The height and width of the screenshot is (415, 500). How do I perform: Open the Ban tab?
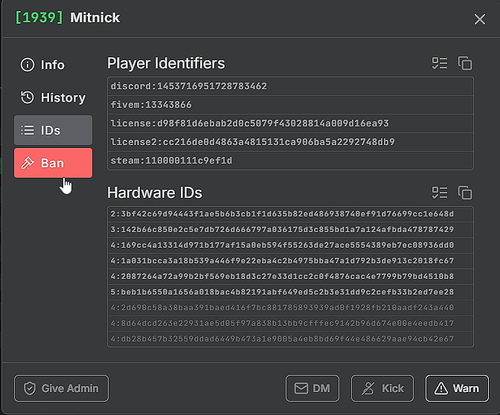53,163
